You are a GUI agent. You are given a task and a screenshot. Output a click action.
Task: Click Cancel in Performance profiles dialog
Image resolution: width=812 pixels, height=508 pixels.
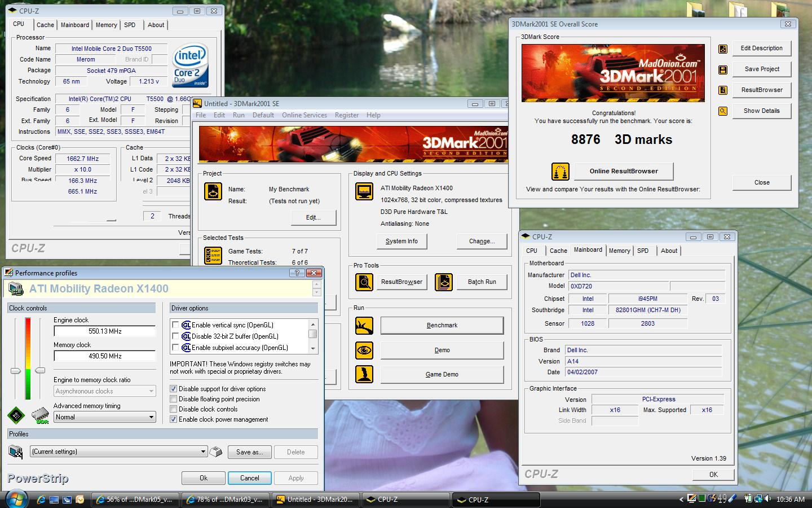[x=249, y=478]
